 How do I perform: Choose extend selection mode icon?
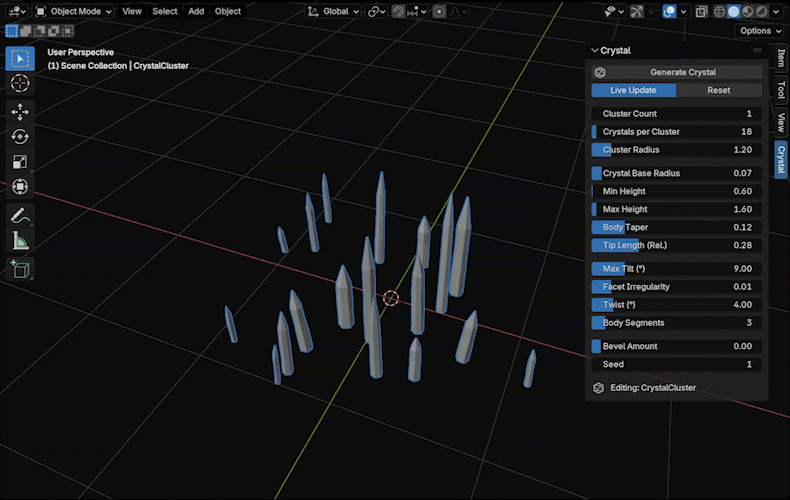pos(26,31)
